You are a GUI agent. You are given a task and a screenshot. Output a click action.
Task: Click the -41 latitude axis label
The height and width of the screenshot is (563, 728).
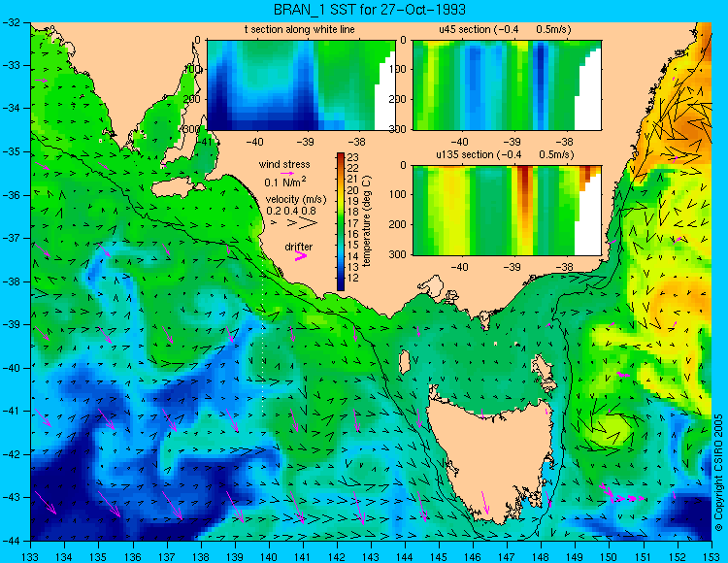tap(13, 411)
